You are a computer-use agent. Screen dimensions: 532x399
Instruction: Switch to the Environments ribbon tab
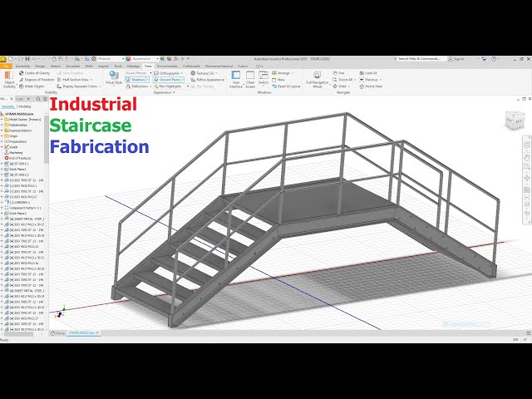click(x=167, y=66)
